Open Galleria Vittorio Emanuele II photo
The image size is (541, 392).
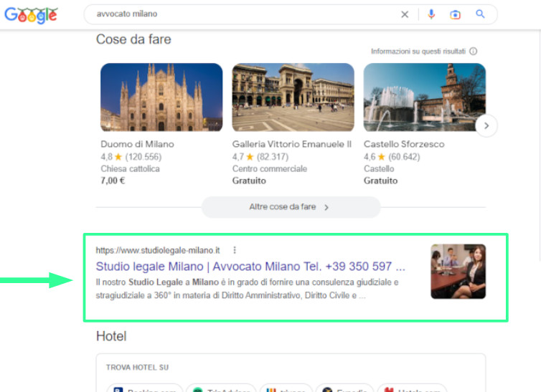(x=293, y=97)
